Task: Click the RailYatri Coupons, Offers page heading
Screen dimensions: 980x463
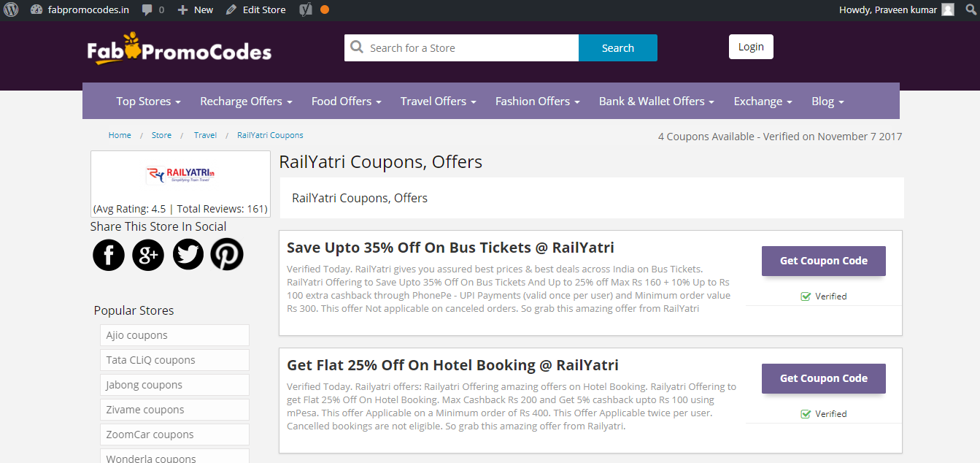Action: point(381,161)
